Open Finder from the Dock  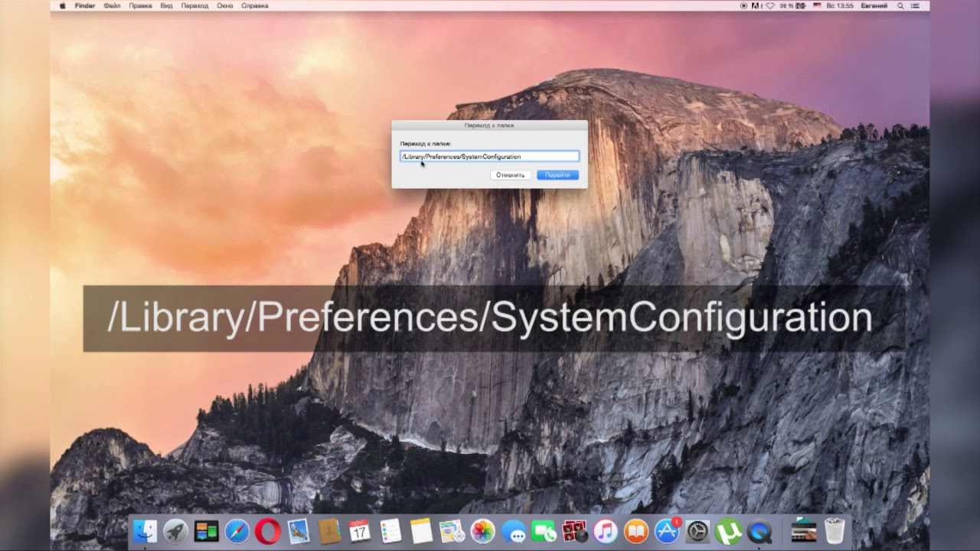[x=145, y=530]
